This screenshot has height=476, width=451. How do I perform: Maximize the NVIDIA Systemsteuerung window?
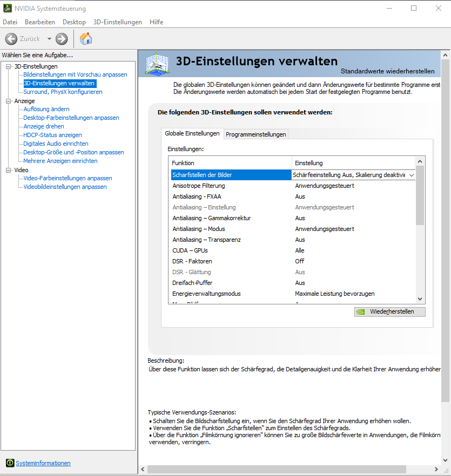pyautogui.click(x=414, y=8)
